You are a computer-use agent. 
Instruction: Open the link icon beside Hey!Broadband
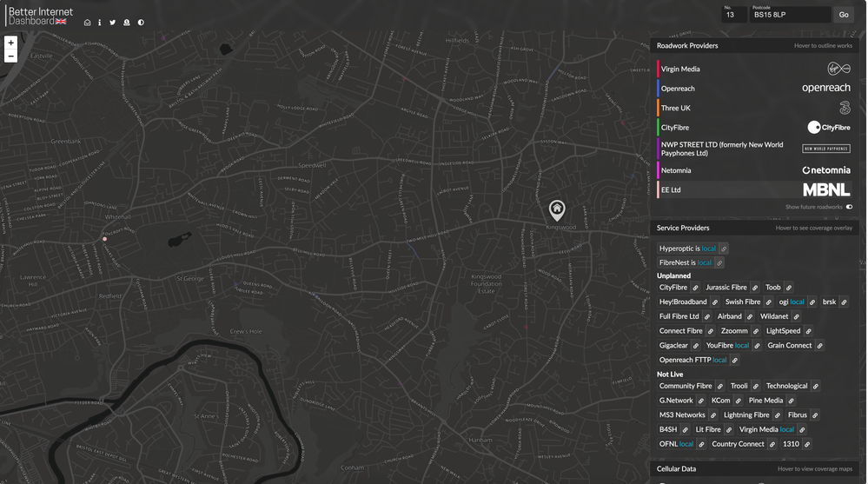click(715, 302)
